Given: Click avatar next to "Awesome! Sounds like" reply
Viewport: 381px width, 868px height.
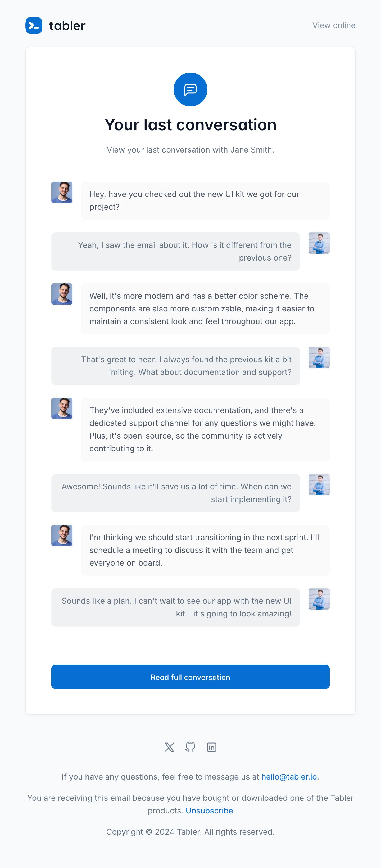Looking at the screenshot, I should pos(319,485).
